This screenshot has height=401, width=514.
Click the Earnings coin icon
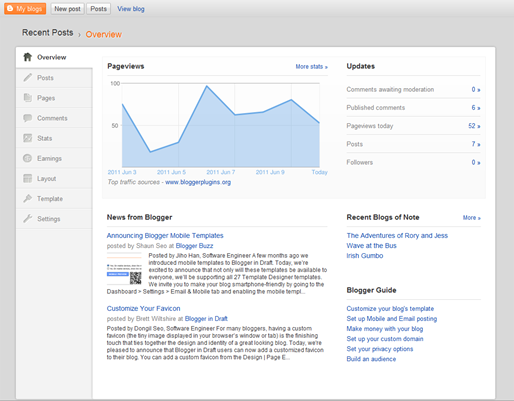tap(28, 158)
